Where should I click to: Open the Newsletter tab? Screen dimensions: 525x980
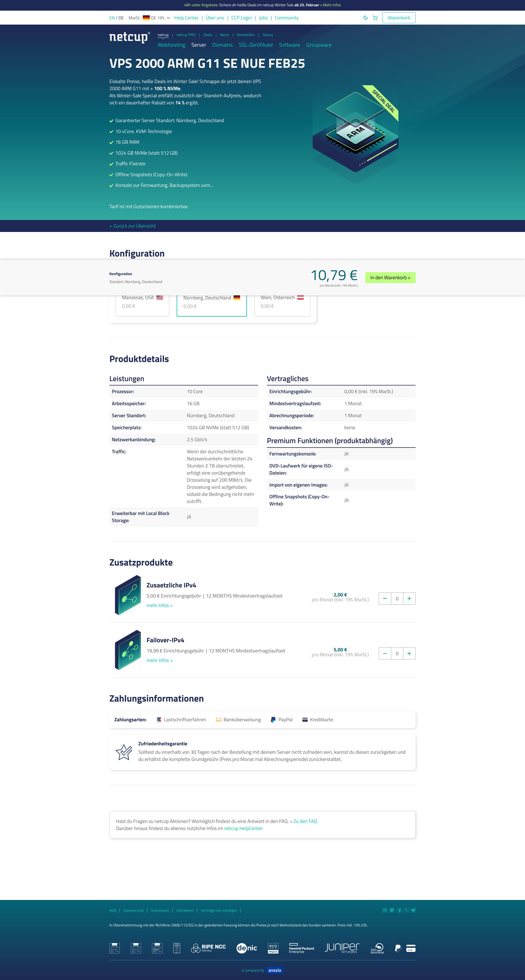pos(246,35)
